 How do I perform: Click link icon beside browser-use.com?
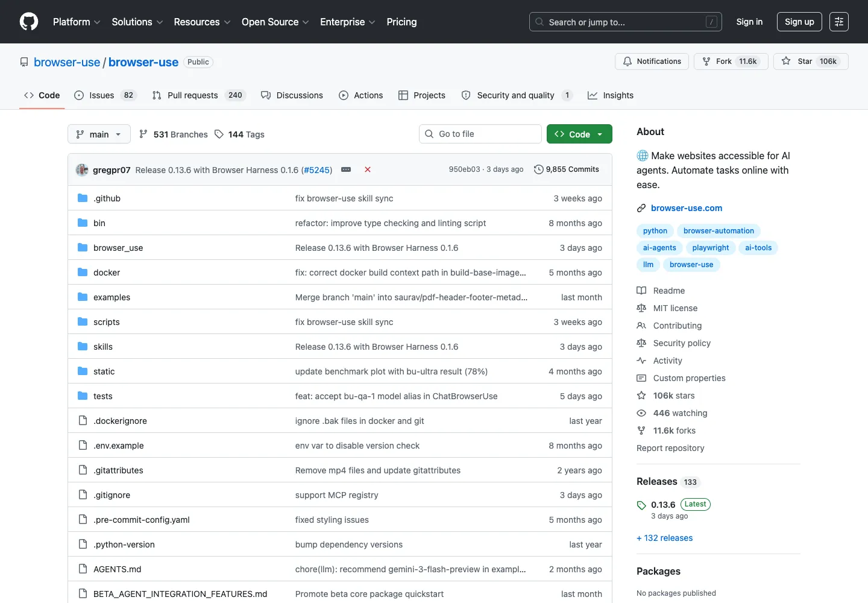(x=641, y=208)
